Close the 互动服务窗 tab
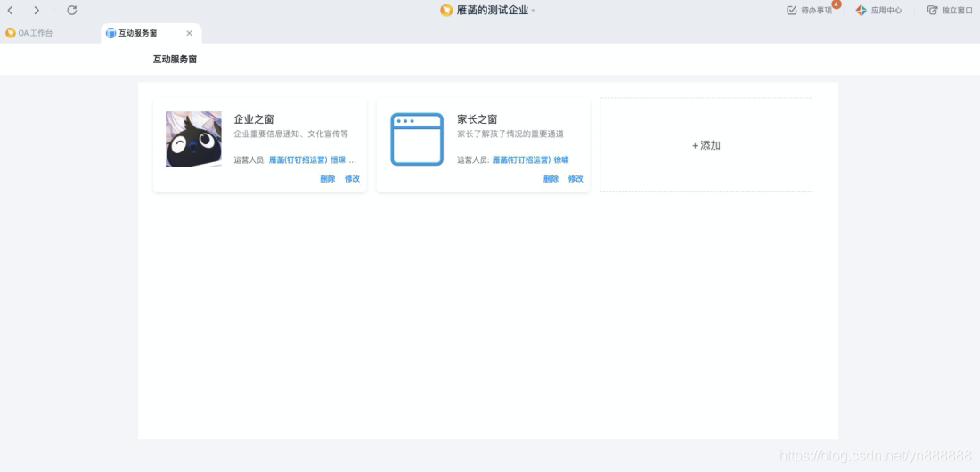The height and width of the screenshot is (472, 980). tap(190, 33)
